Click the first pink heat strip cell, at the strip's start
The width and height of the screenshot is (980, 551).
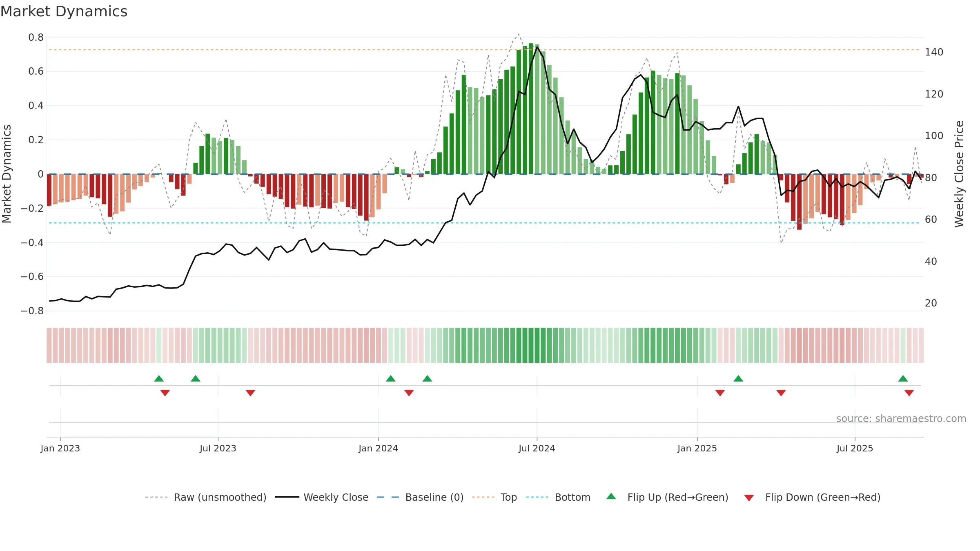[49, 345]
